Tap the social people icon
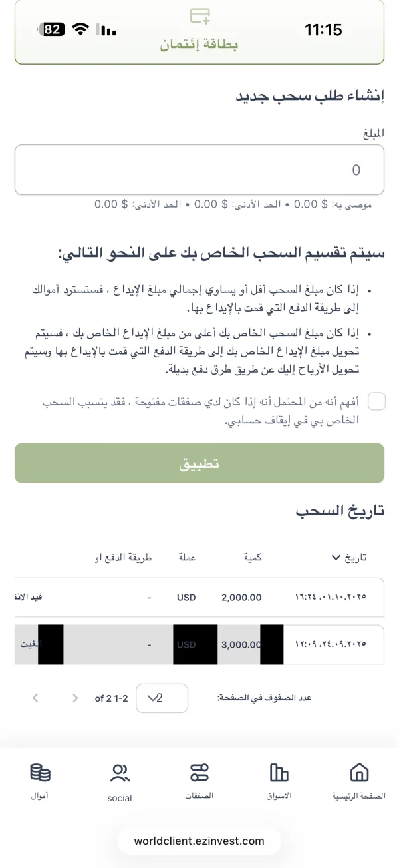Screen dimensions: 399x868 pos(120,773)
